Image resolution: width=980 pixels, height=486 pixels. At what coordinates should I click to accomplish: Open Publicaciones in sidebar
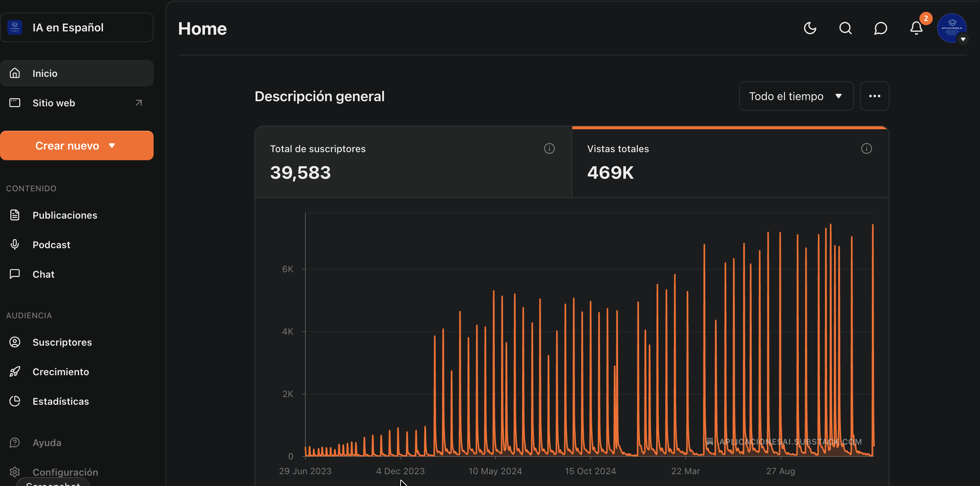click(65, 215)
